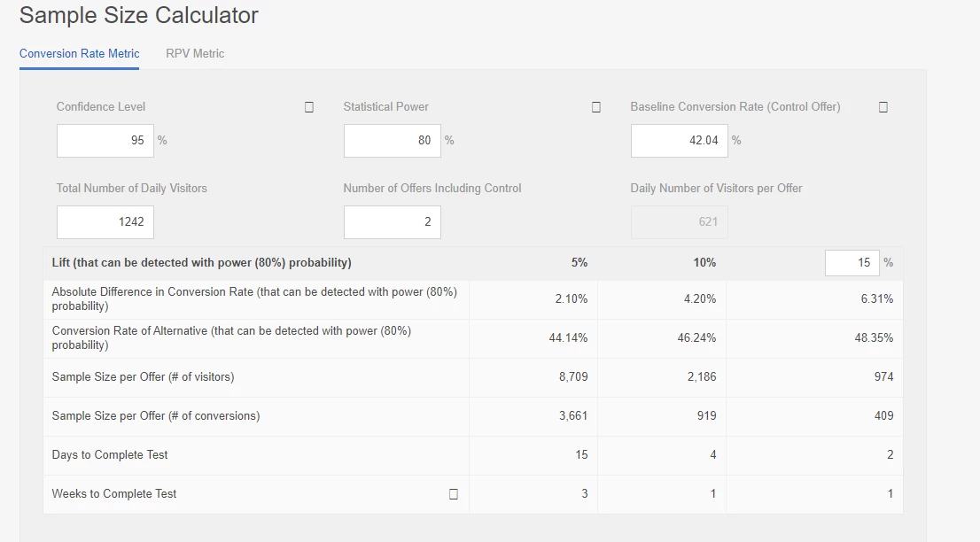Click the Total Number of Daily Visitors field

point(105,222)
